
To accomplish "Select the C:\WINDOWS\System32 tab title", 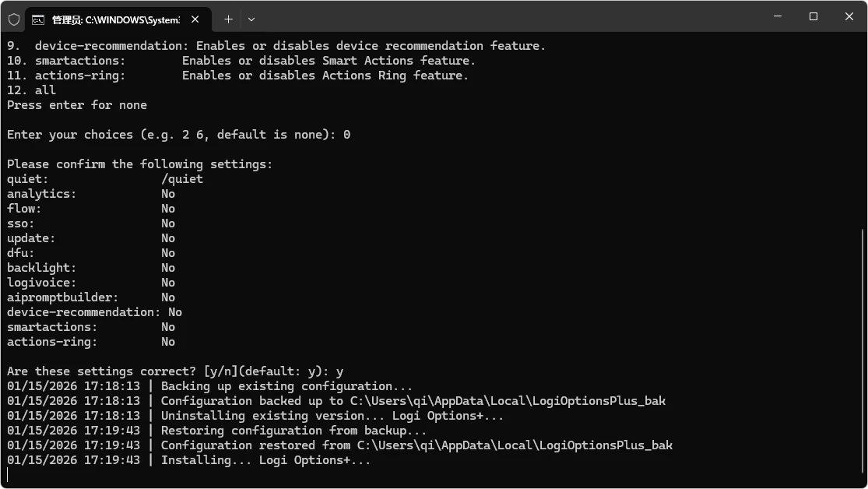I will tap(115, 19).
